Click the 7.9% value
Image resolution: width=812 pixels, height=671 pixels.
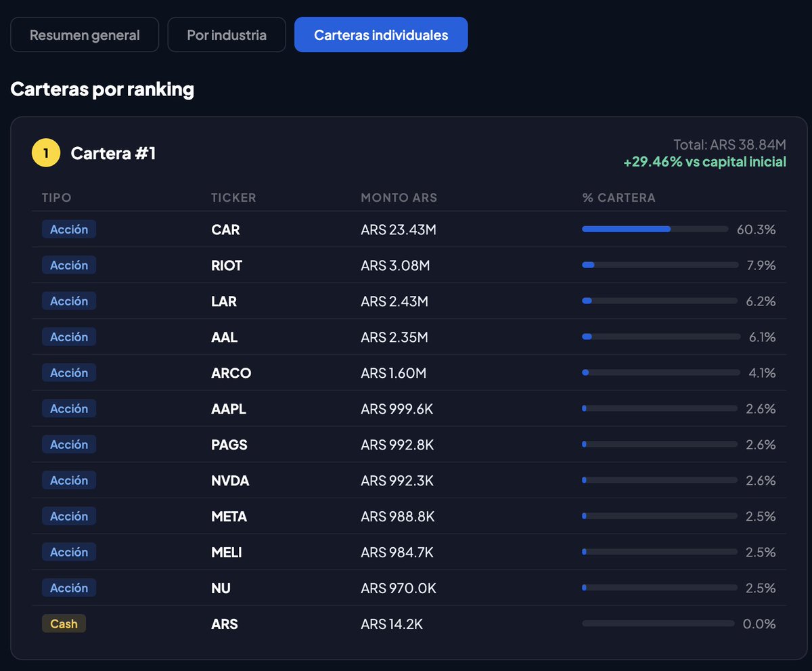tap(761, 265)
